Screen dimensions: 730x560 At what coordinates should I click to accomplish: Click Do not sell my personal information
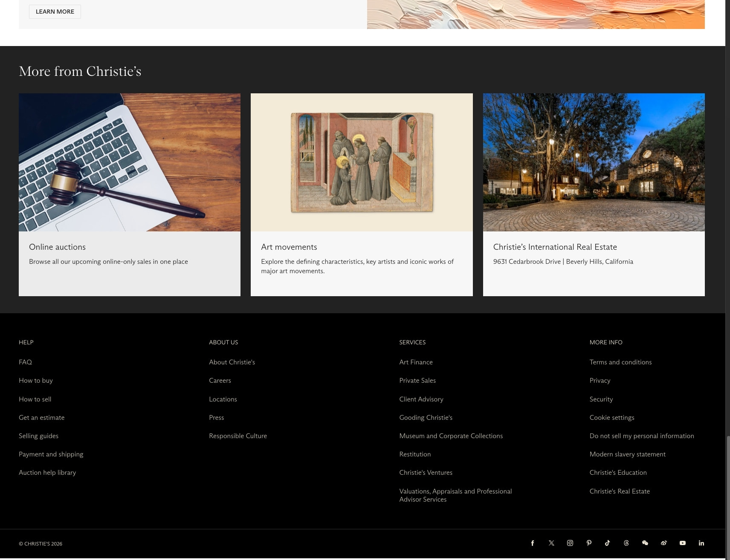point(642,436)
